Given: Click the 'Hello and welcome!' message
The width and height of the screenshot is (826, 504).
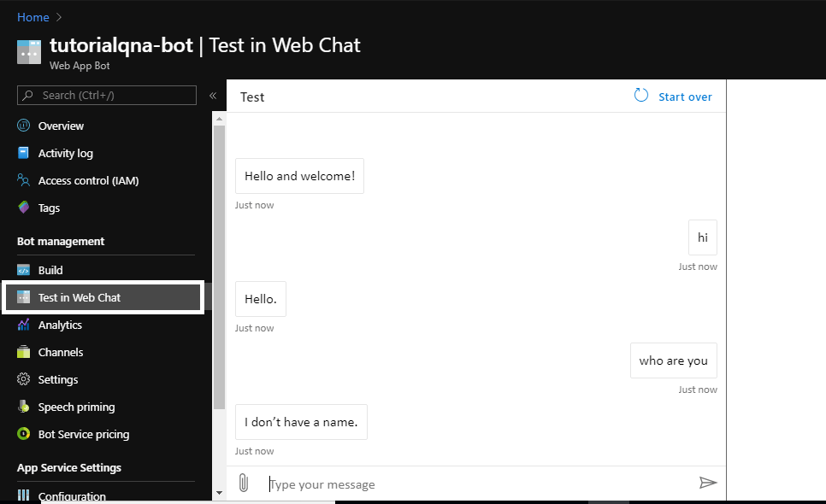Looking at the screenshot, I should click(x=300, y=176).
